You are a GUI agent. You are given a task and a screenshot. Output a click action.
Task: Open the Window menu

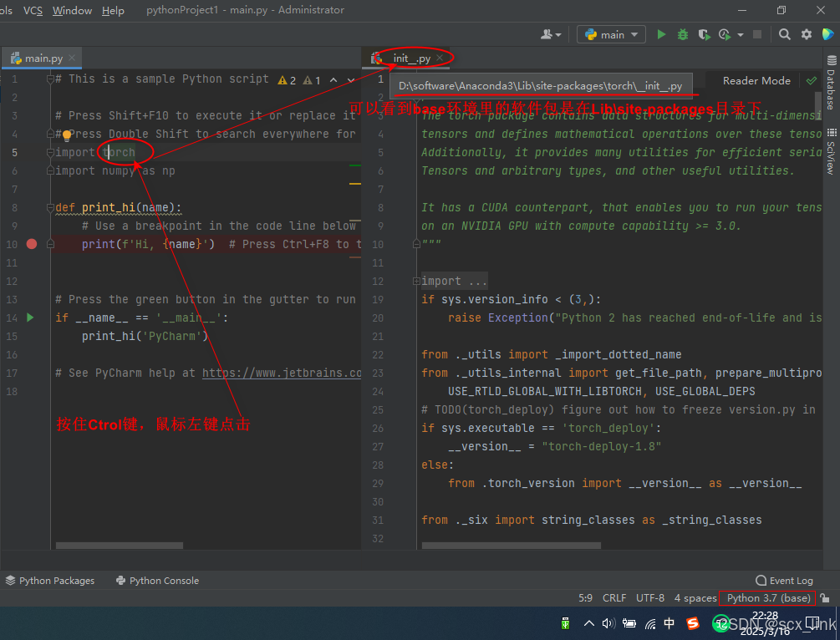coord(73,10)
